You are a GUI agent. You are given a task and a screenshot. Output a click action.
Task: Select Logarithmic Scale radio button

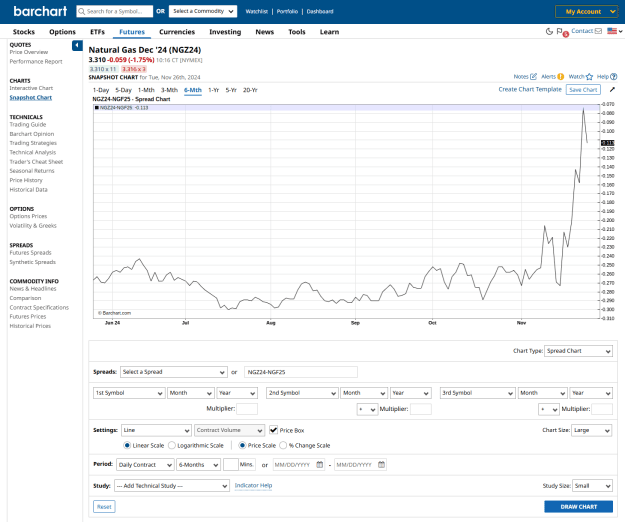click(172, 445)
